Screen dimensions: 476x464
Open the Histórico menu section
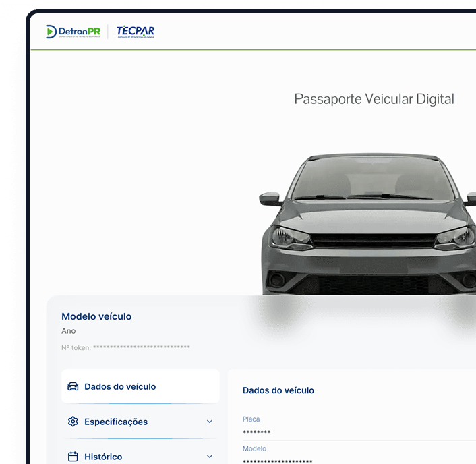140,457
